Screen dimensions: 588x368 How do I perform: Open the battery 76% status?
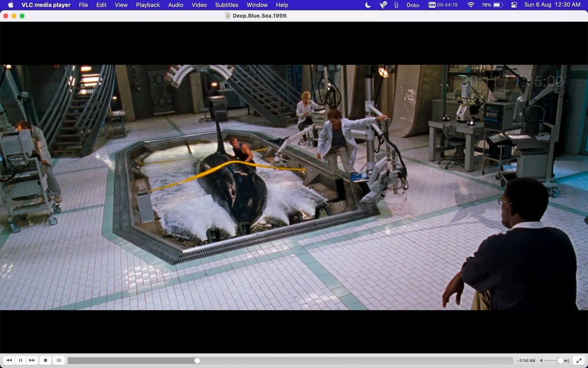[492, 5]
